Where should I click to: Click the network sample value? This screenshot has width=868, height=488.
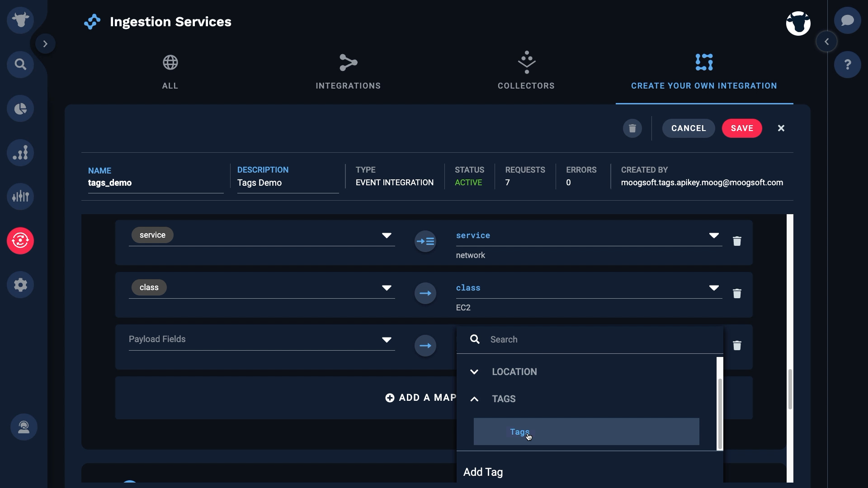point(471,255)
